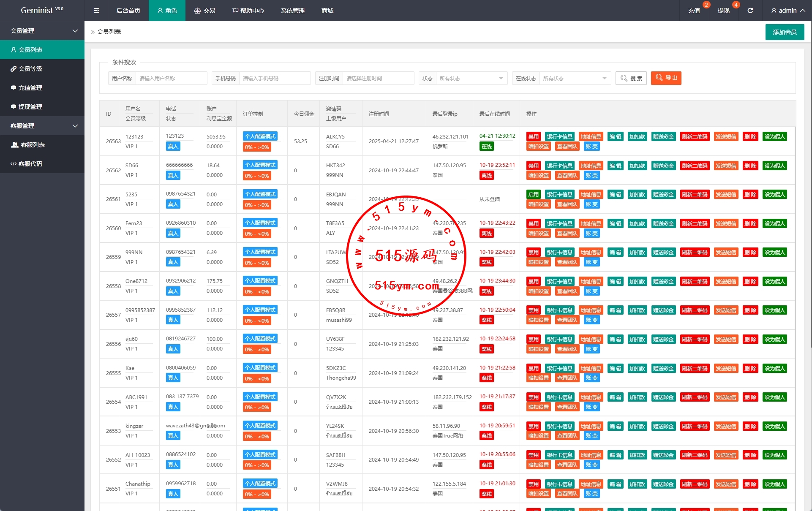
Task: Click 启用 toggle for user 5235
Action: click(533, 195)
